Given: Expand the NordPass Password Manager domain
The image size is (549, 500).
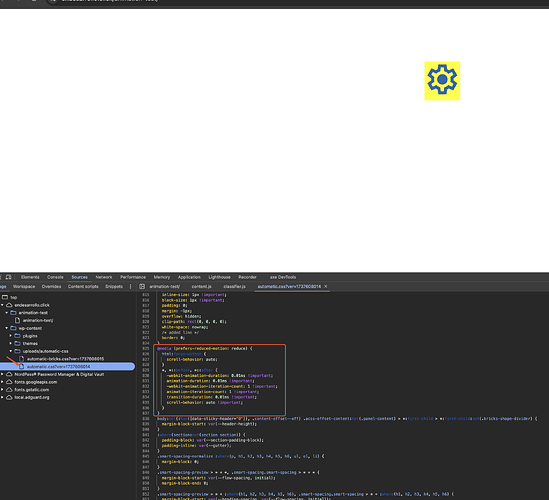Looking at the screenshot, I should coord(2,374).
